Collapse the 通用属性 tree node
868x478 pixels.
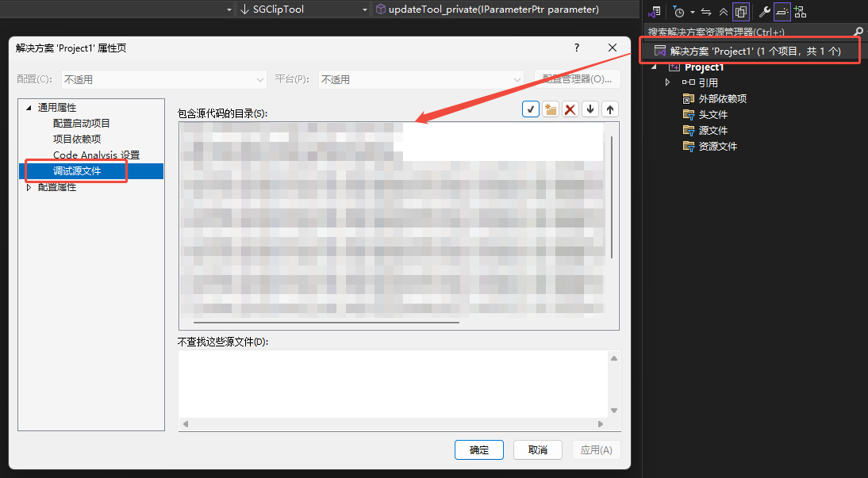[x=29, y=108]
